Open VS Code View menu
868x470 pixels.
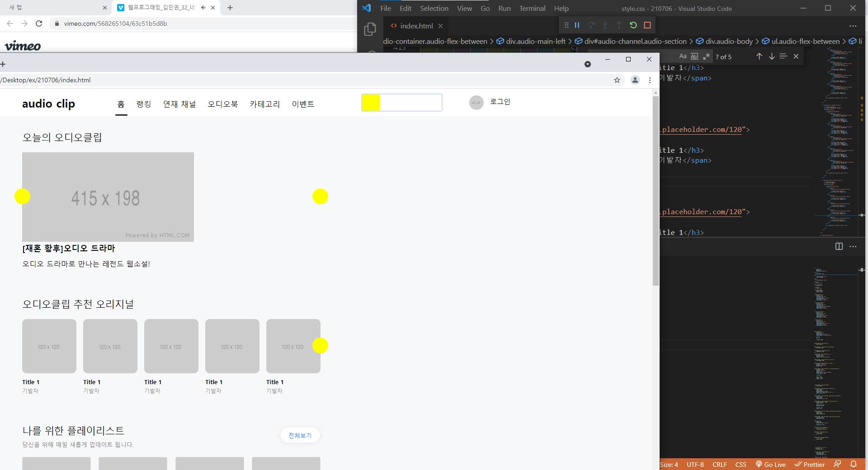pos(464,8)
